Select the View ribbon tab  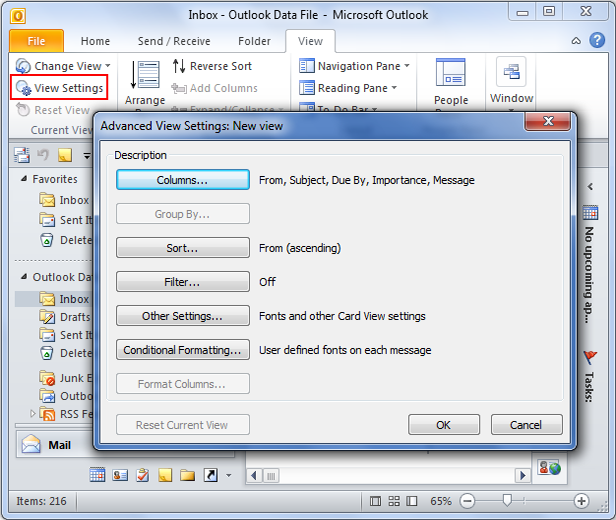pyautogui.click(x=310, y=41)
